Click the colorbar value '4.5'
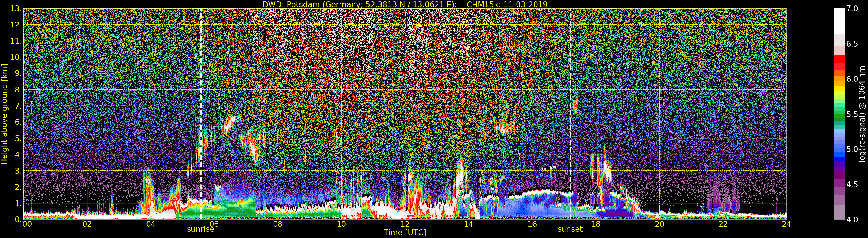The width and height of the screenshot is (868, 238). (852, 184)
